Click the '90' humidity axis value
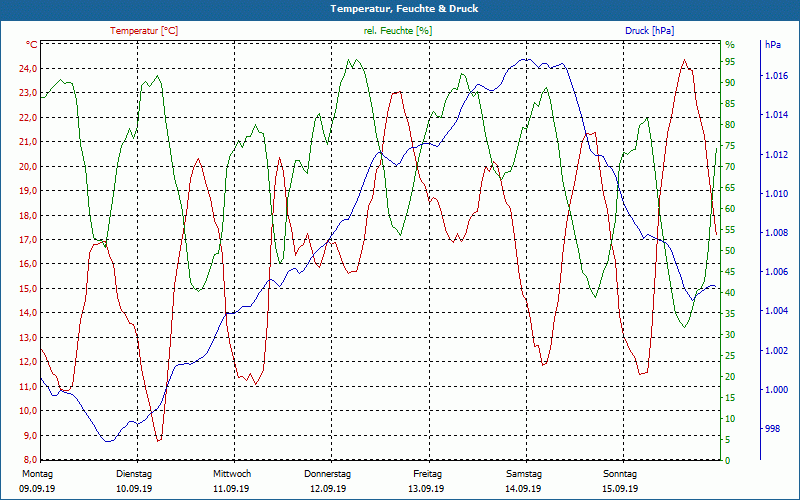The image size is (800, 500). (730, 83)
